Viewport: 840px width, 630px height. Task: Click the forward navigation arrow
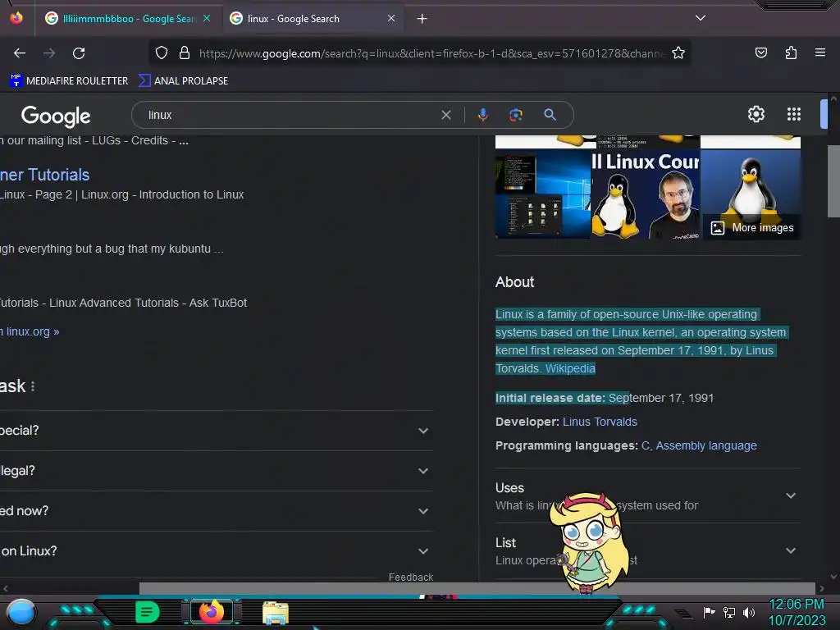click(49, 53)
